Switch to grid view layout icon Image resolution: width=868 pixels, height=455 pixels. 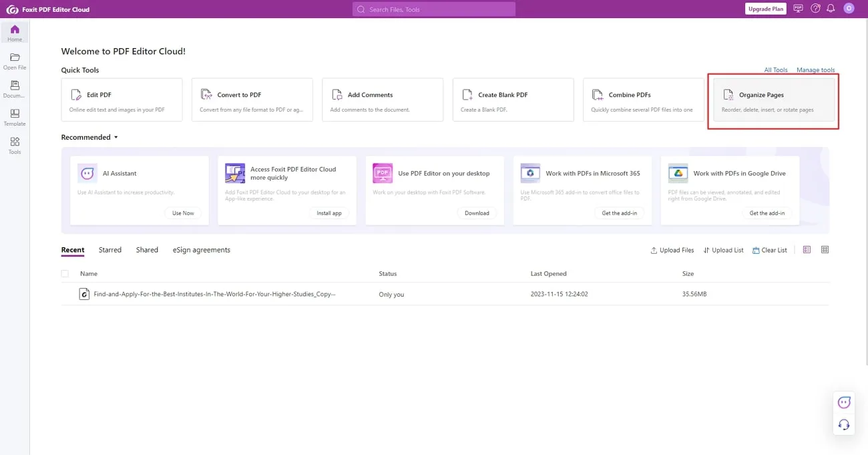tap(825, 250)
